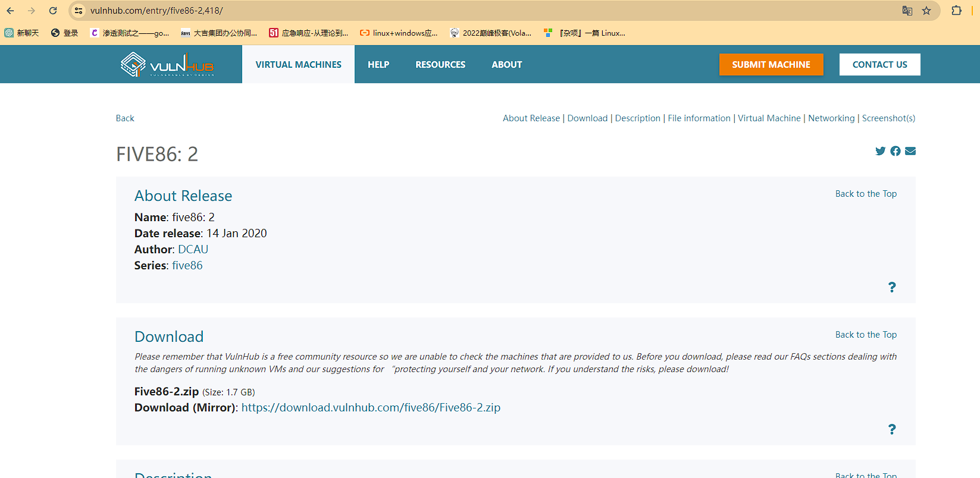The height and width of the screenshot is (478, 980).
Task: Open the five86 series link
Action: click(x=187, y=266)
